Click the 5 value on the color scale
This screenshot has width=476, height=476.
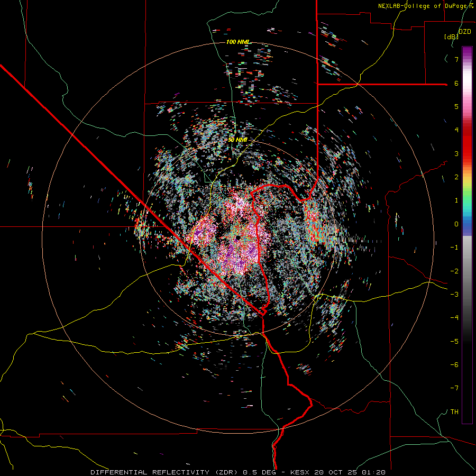456,106
